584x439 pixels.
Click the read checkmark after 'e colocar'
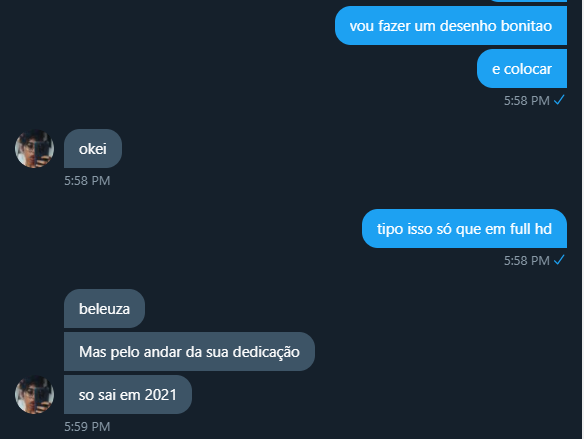559,100
